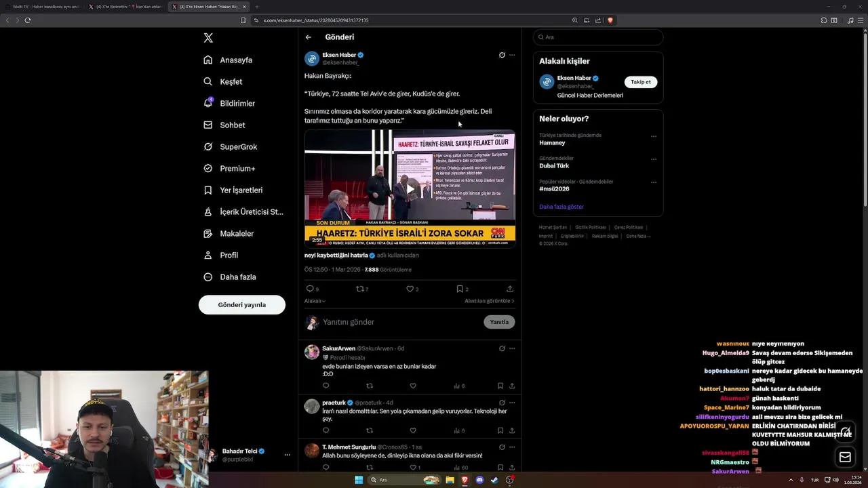The image size is (868, 488).
Task: Click Takip et for Eksen Haber
Action: coord(641,82)
